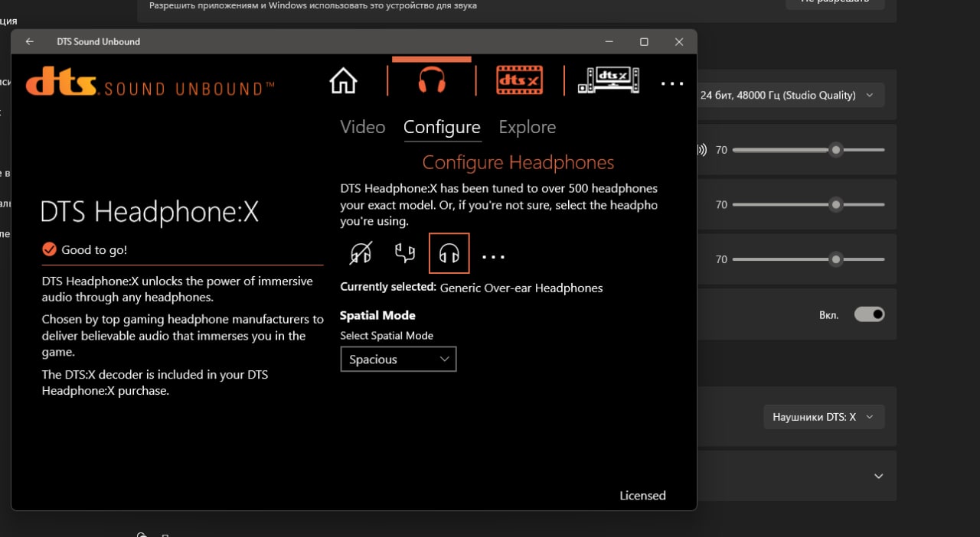Switch to the Explore tab
The width and height of the screenshot is (980, 537).
tap(528, 127)
